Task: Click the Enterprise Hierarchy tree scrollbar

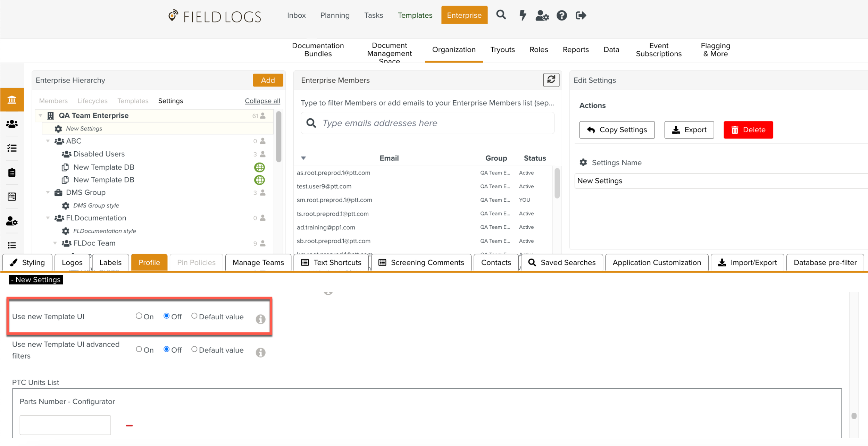Action: click(x=278, y=137)
